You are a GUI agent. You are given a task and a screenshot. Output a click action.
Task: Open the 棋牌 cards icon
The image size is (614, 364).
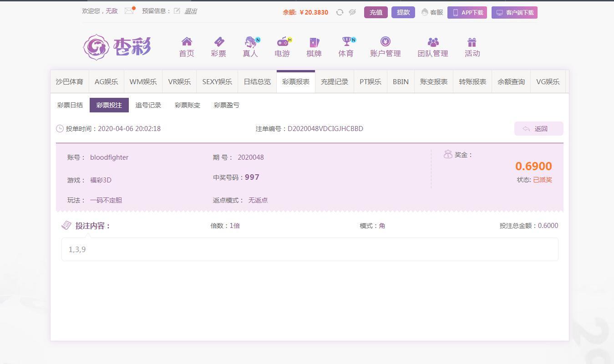tap(314, 42)
